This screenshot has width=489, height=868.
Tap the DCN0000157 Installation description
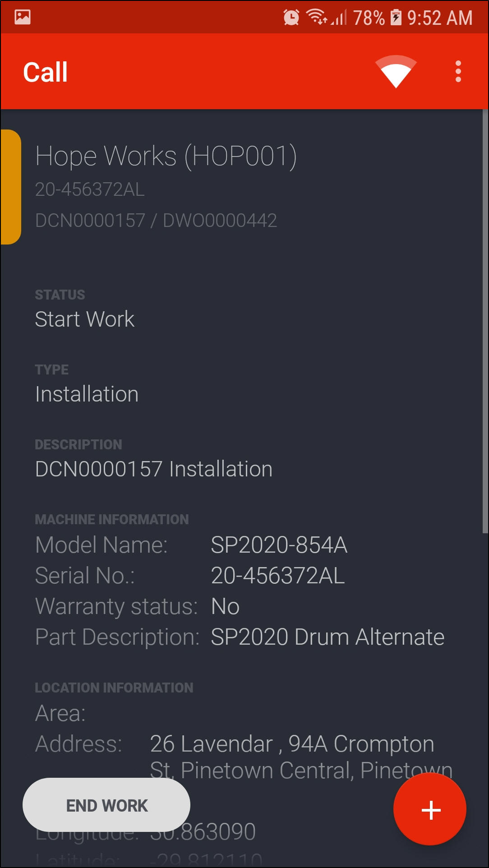tap(154, 469)
